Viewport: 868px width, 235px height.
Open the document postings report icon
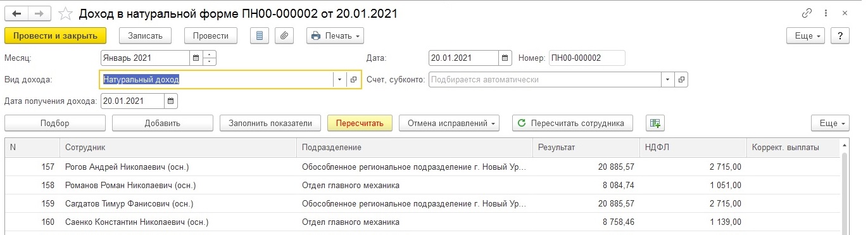pos(260,36)
